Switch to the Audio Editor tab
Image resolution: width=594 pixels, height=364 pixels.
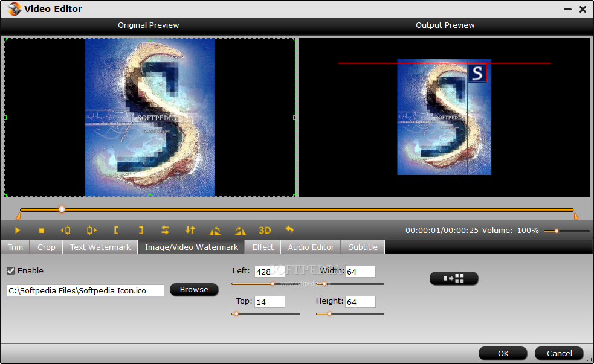tap(311, 247)
